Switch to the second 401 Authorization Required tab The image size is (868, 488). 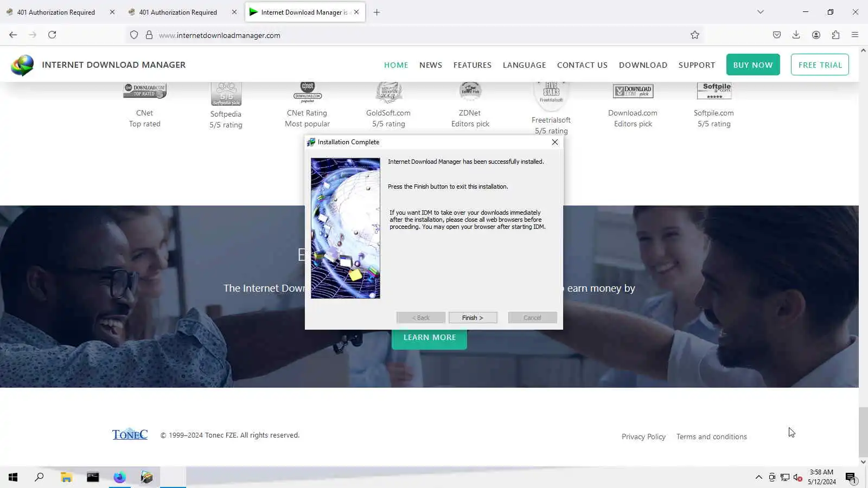click(178, 12)
